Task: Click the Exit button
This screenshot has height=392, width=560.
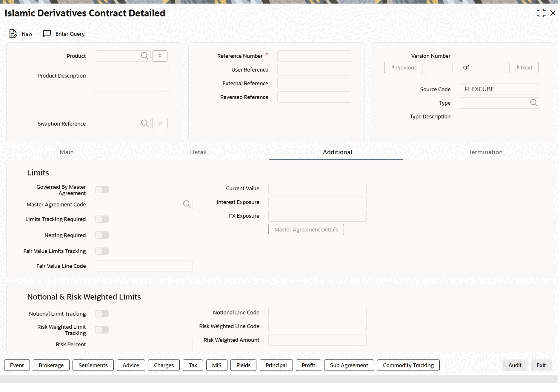Action: click(541, 365)
